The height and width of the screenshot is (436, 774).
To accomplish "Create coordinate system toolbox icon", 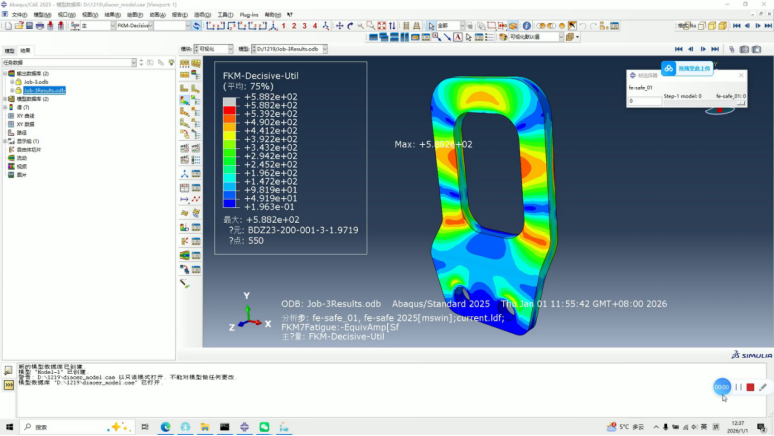I will (x=185, y=174).
